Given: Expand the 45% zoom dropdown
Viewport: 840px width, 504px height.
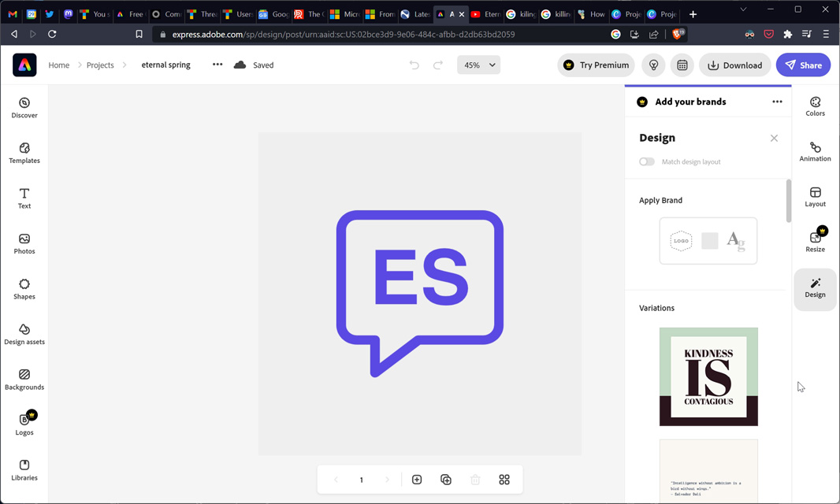Looking at the screenshot, I should [478, 65].
